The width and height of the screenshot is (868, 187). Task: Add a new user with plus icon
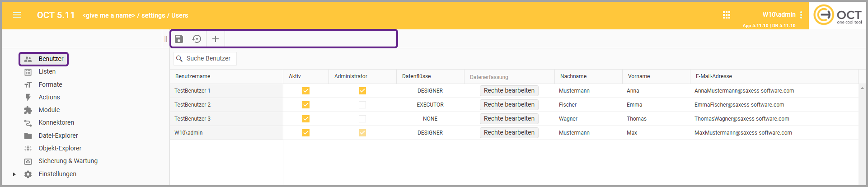pos(216,39)
